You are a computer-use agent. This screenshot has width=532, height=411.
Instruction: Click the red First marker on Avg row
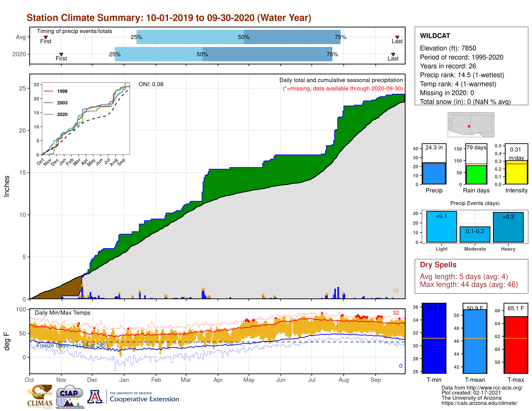[46, 37]
